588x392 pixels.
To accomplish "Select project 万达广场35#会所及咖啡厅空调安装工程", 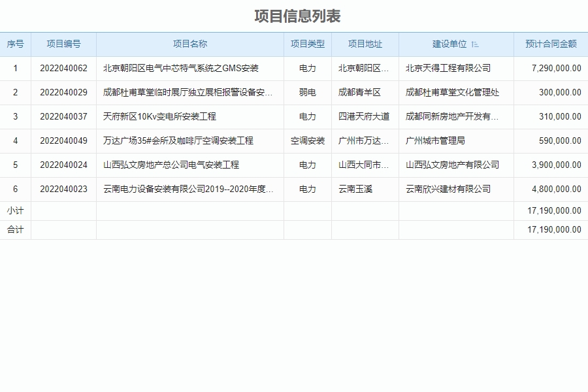I will pos(178,140).
